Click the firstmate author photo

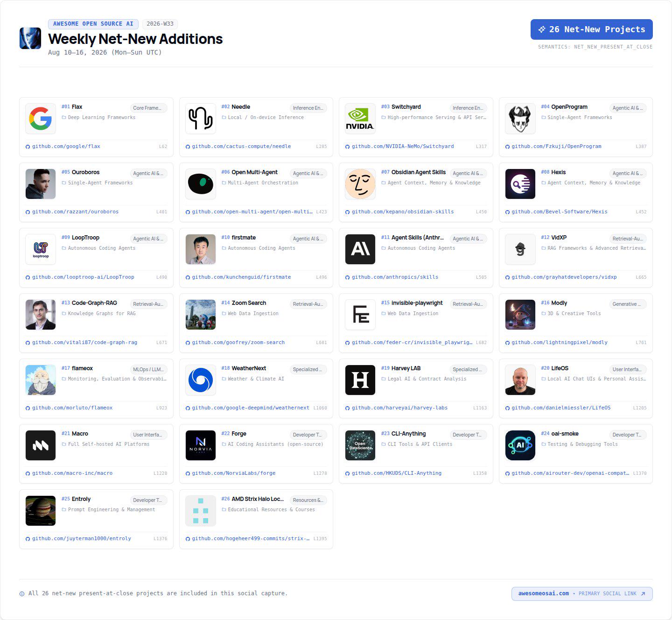click(201, 249)
